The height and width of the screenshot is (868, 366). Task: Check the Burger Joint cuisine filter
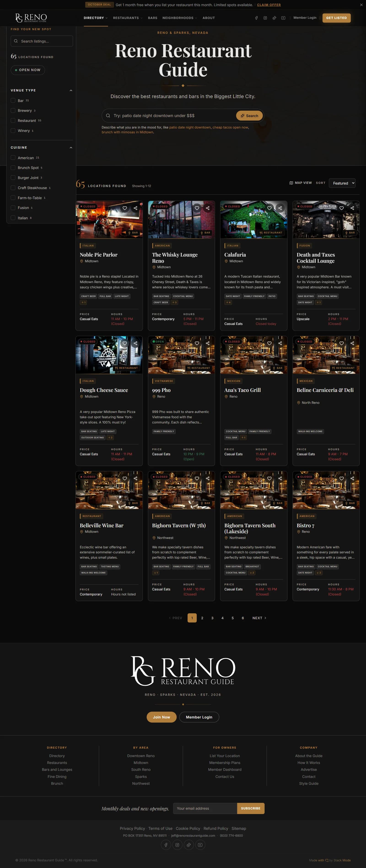(x=13, y=178)
